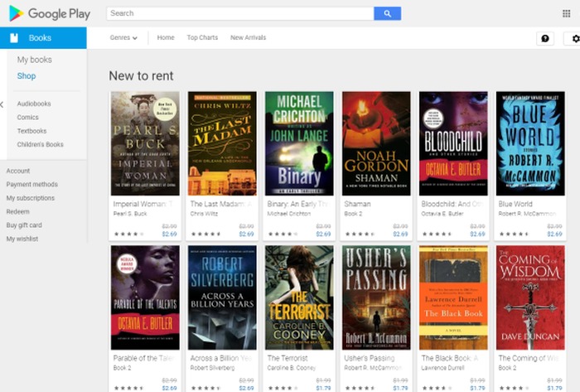Image resolution: width=580 pixels, height=392 pixels.
Task: Open Binary by Michael Crichton cover
Action: [299, 143]
